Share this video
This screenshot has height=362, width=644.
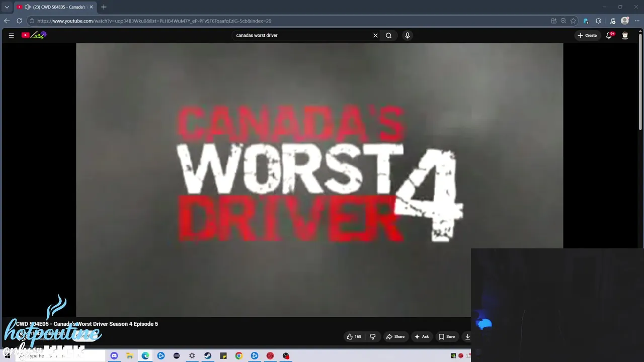pos(395,337)
